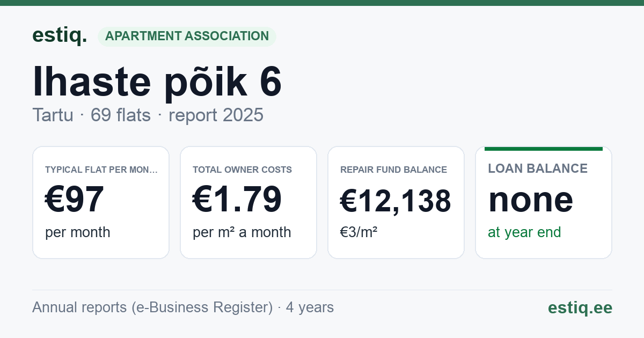Click the estiq. logo
The height and width of the screenshot is (338, 644).
coord(60,35)
